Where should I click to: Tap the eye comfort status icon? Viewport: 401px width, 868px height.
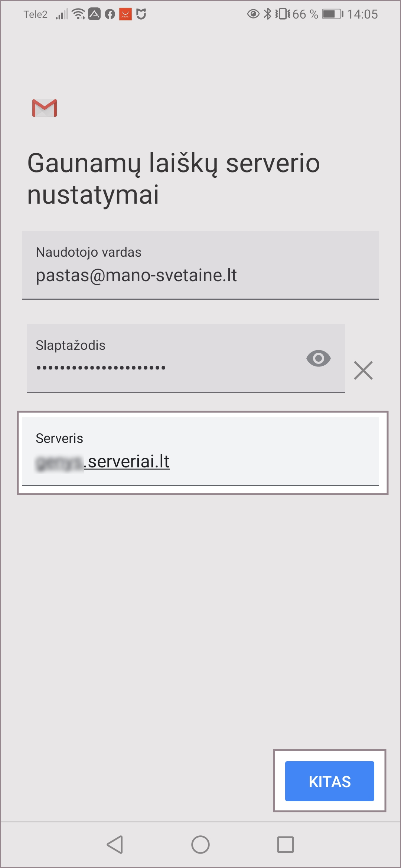coord(253,14)
